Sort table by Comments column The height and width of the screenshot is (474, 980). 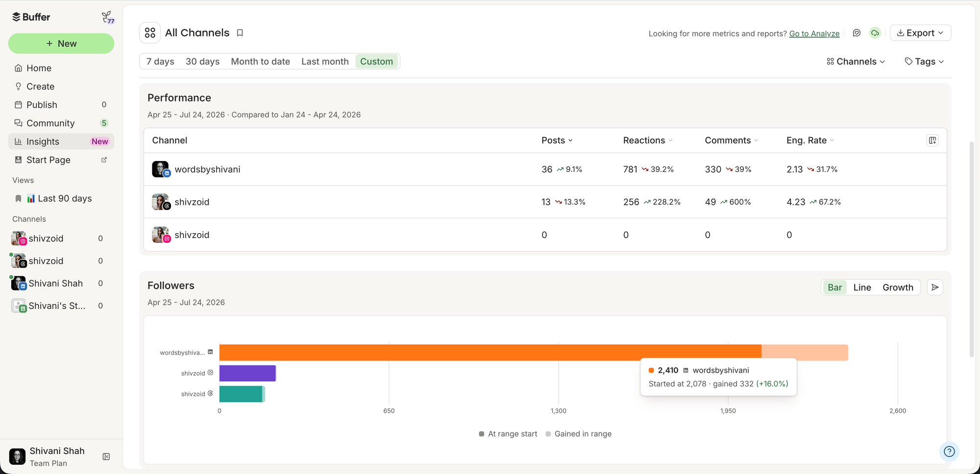click(x=732, y=141)
